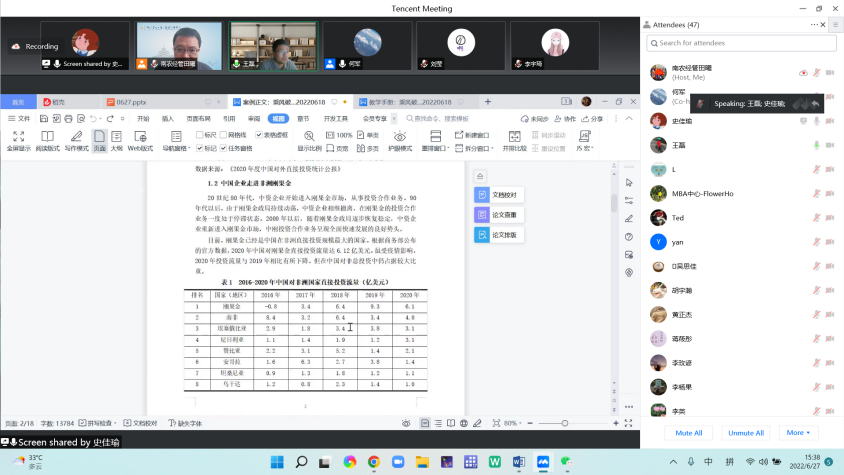Click the Mute All button
This screenshot has width=844, height=475.
(688, 433)
